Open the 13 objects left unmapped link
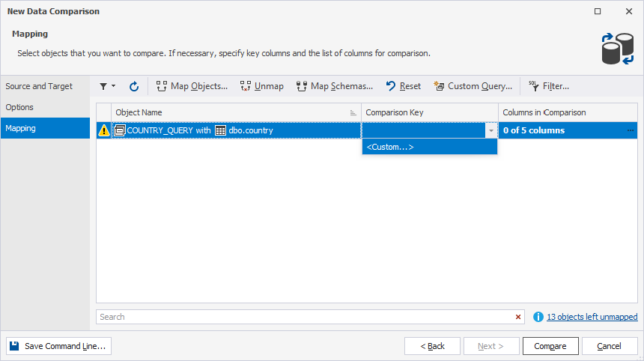Viewport: 644px width, 361px height. [x=592, y=317]
